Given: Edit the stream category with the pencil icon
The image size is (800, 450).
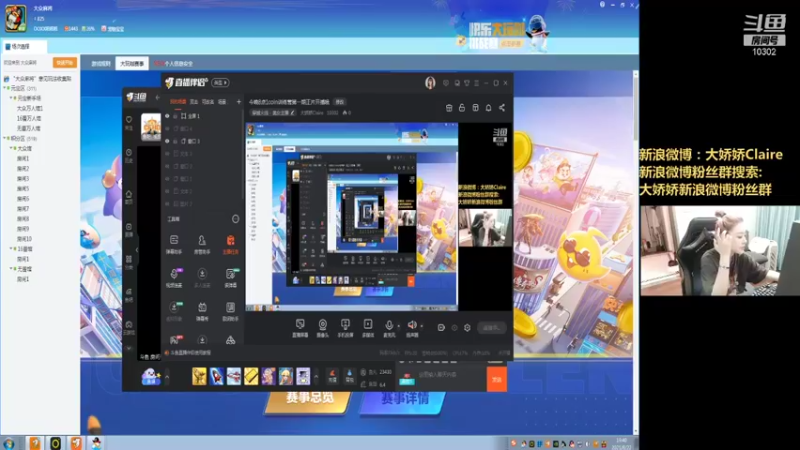Looking at the screenshot, I should point(292,113).
